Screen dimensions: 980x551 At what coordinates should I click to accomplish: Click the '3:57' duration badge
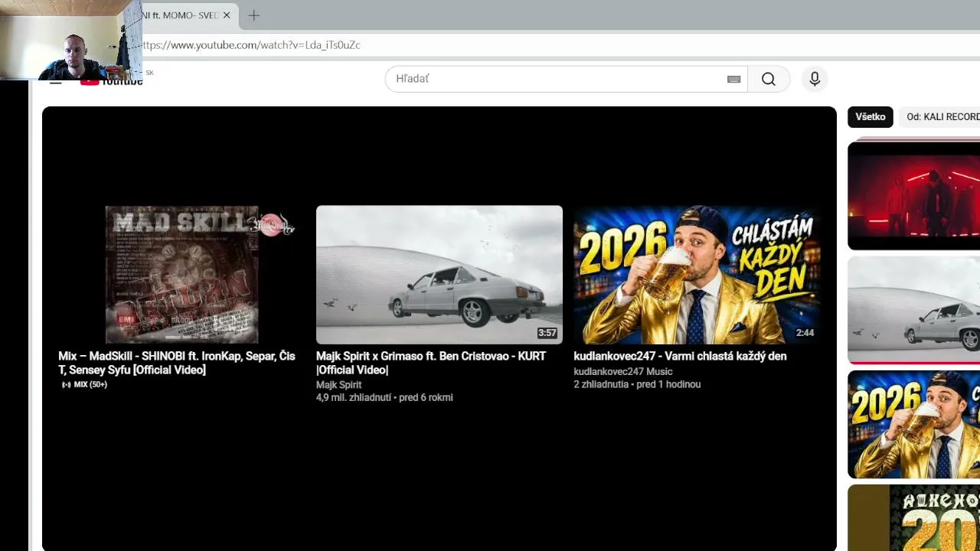coord(547,333)
